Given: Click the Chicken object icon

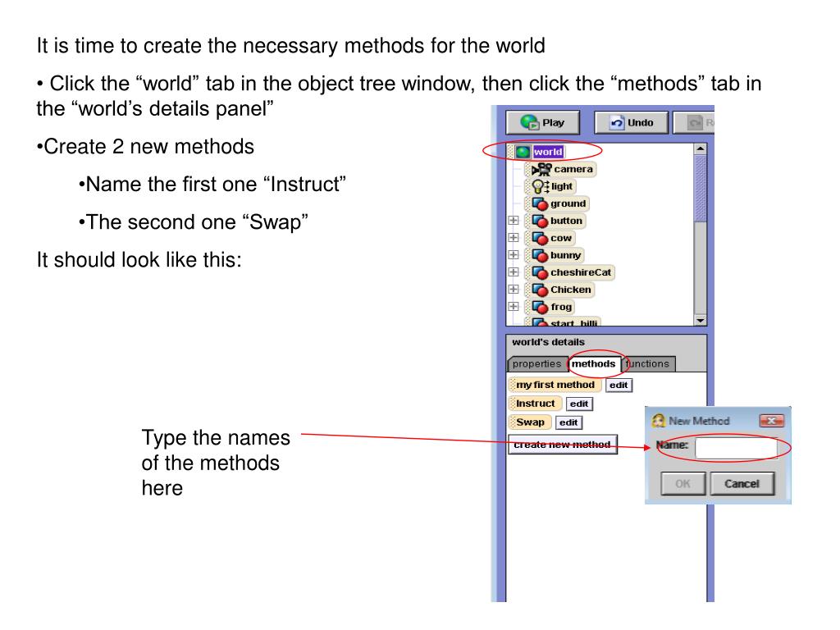Looking at the screenshot, I should [x=540, y=290].
